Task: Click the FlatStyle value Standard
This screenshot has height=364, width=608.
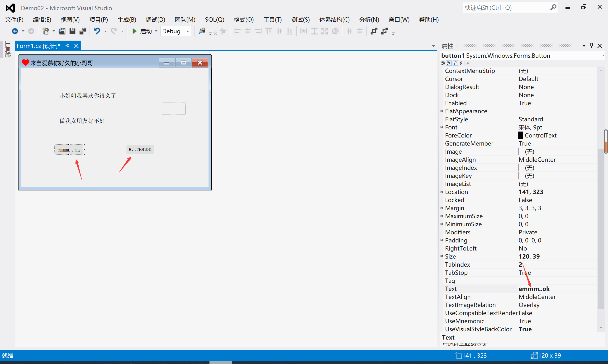Action: coord(531,119)
